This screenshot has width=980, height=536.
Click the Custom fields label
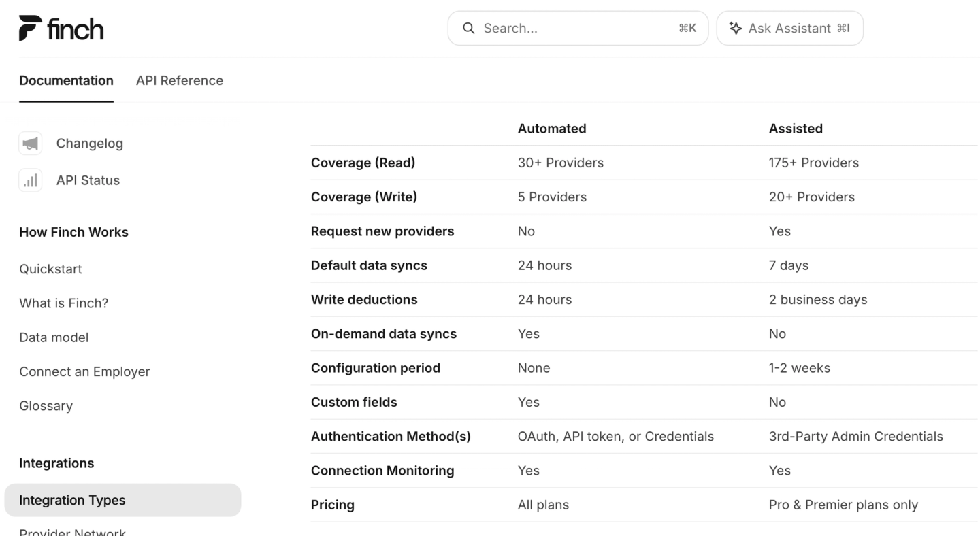tap(354, 402)
